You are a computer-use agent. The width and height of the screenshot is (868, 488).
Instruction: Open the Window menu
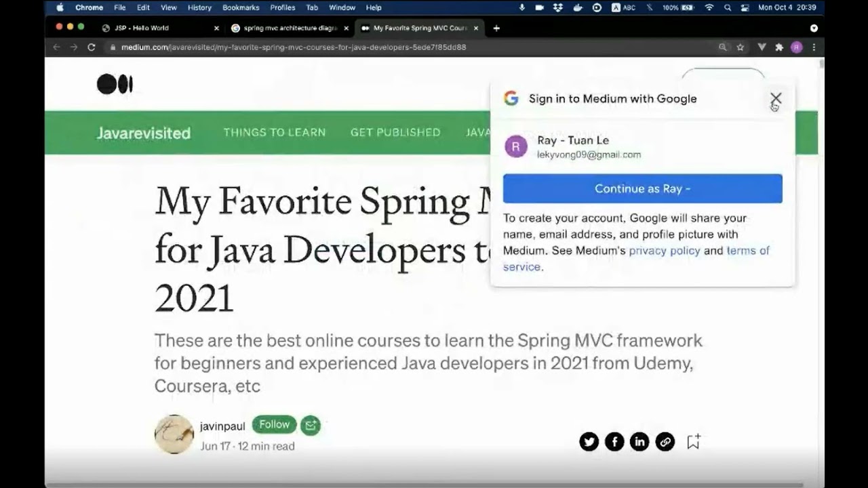click(x=342, y=7)
